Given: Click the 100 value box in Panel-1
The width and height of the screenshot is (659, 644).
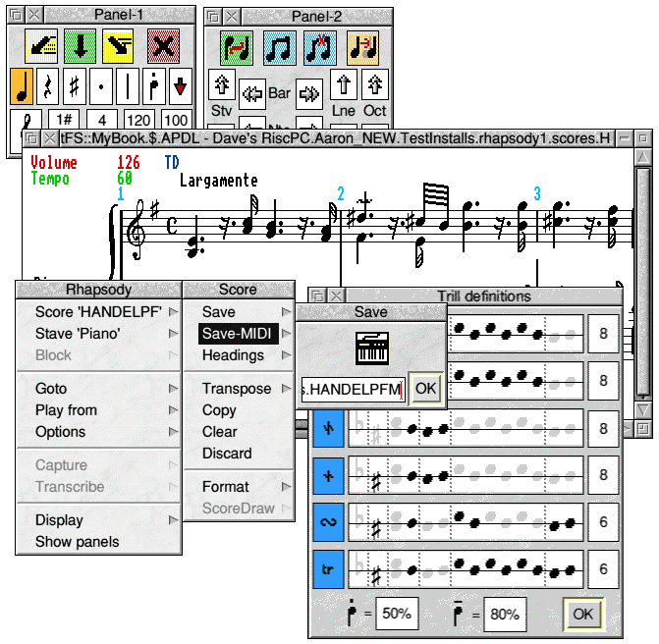Looking at the screenshot, I should pyautogui.click(x=177, y=120).
